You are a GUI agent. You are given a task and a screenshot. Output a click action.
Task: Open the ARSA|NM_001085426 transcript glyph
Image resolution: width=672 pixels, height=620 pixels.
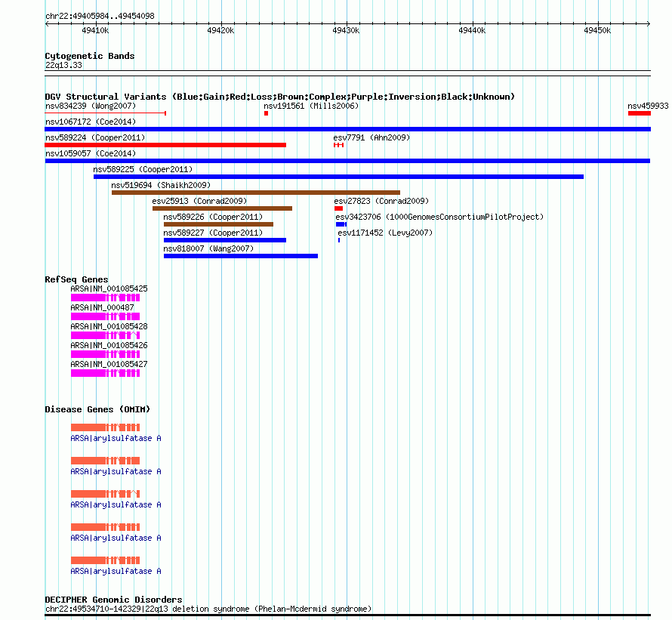pyautogui.click(x=106, y=354)
